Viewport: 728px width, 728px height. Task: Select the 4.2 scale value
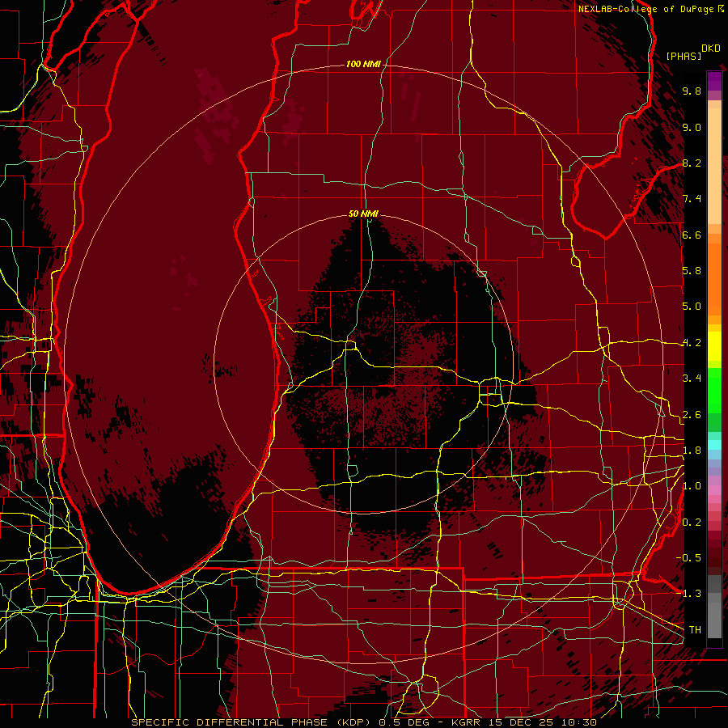[x=692, y=343]
